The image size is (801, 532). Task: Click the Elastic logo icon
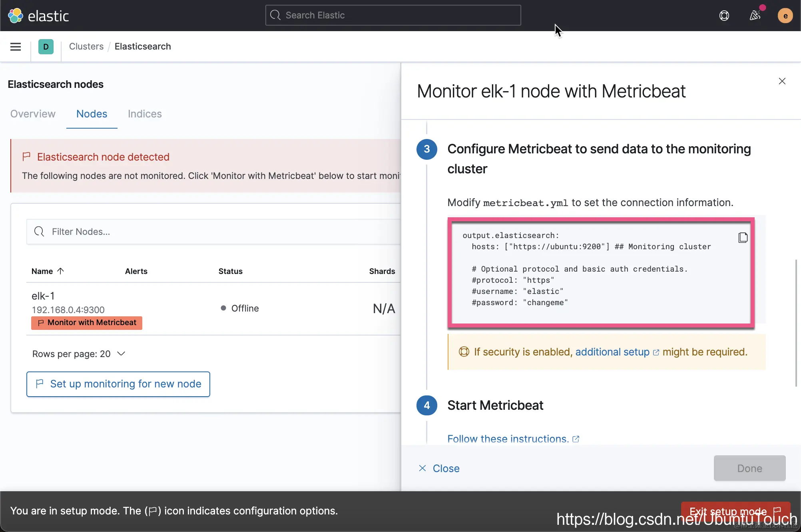click(16, 16)
